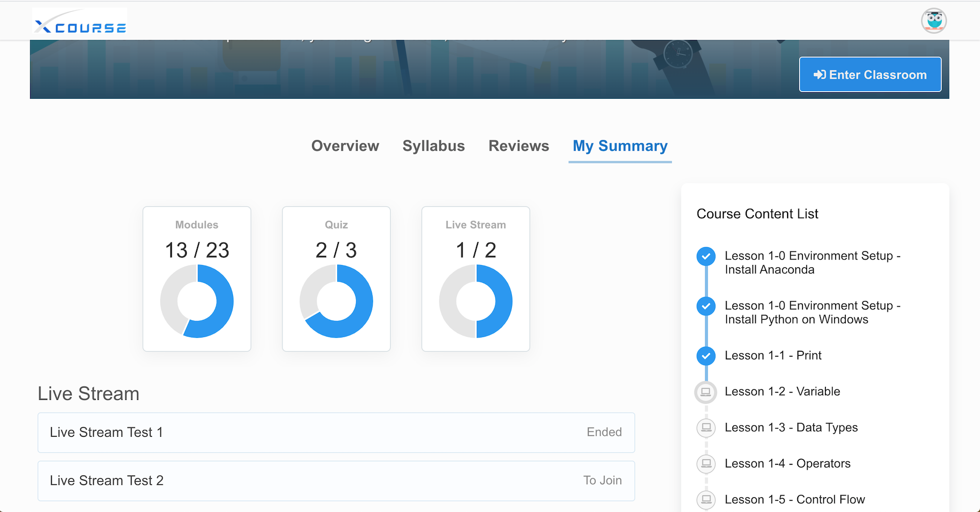Click the laptop icon beside Lesson 1-2 Variable

pyautogui.click(x=706, y=392)
